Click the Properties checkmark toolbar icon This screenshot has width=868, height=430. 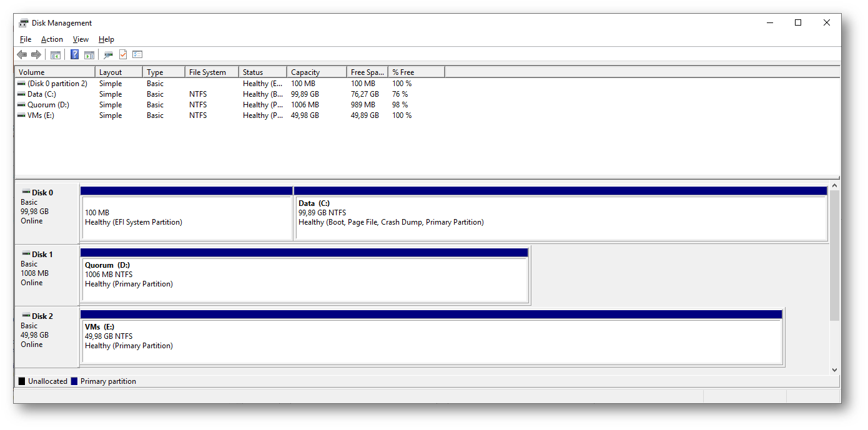pyautogui.click(x=123, y=55)
